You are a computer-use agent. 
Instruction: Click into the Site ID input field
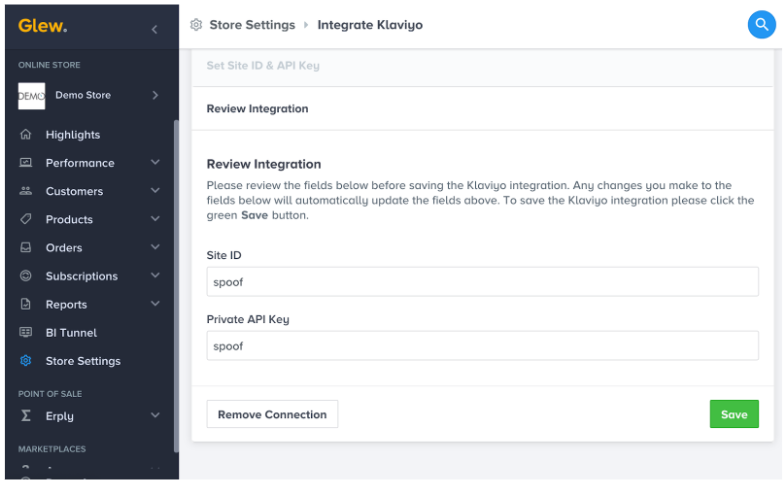tap(482, 282)
